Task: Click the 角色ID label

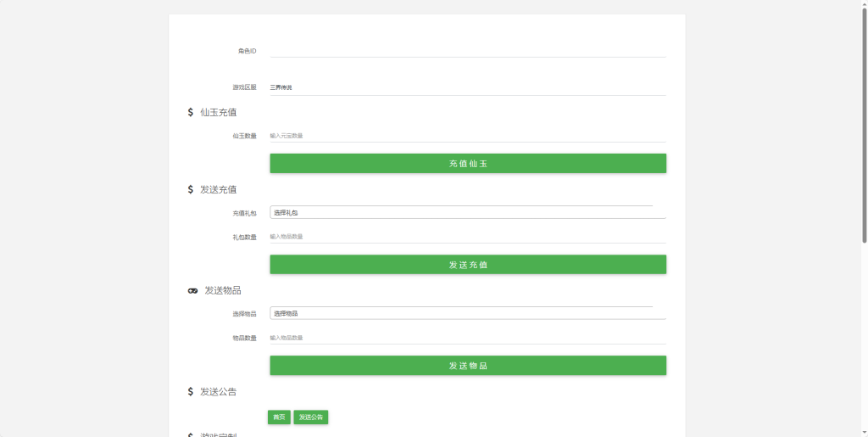Action: 247,51
